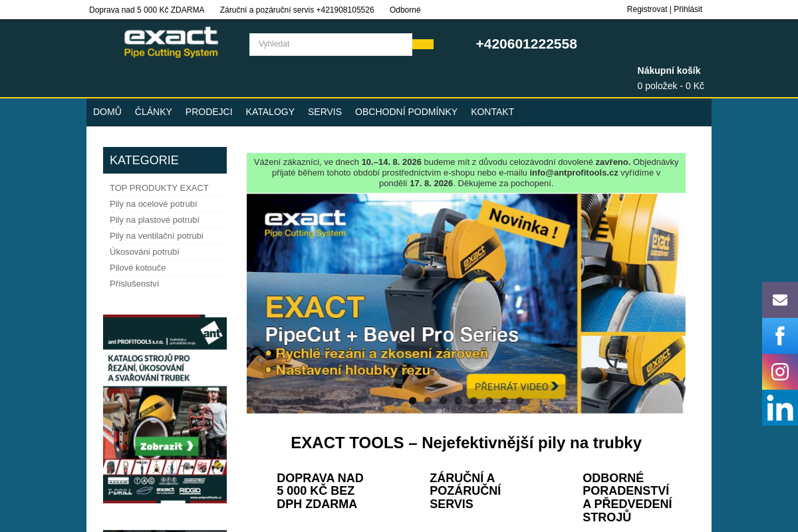This screenshot has height=532, width=798.
Task: Open the LinkedIn side icon
Action: point(780,408)
